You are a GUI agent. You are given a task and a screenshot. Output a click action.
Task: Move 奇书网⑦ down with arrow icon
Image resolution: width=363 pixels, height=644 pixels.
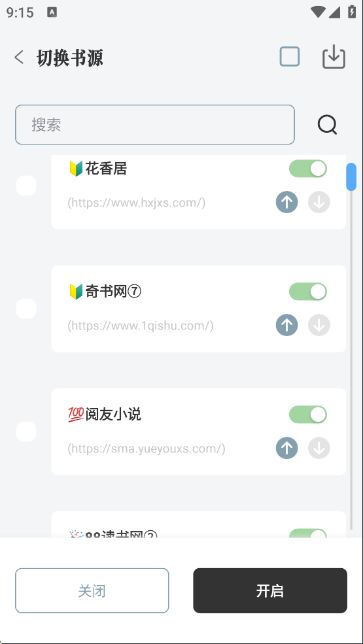(319, 326)
